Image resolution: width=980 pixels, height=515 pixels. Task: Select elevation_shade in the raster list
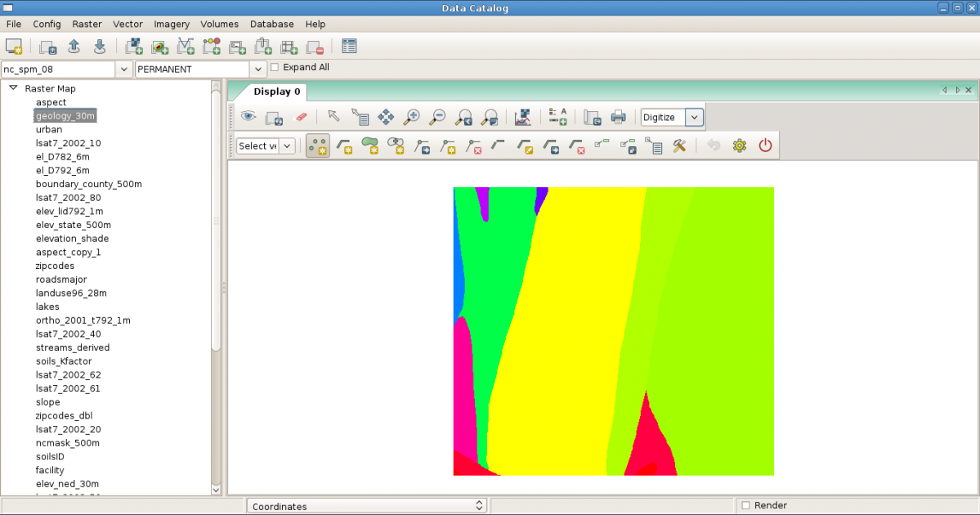(x=72, y=239)
